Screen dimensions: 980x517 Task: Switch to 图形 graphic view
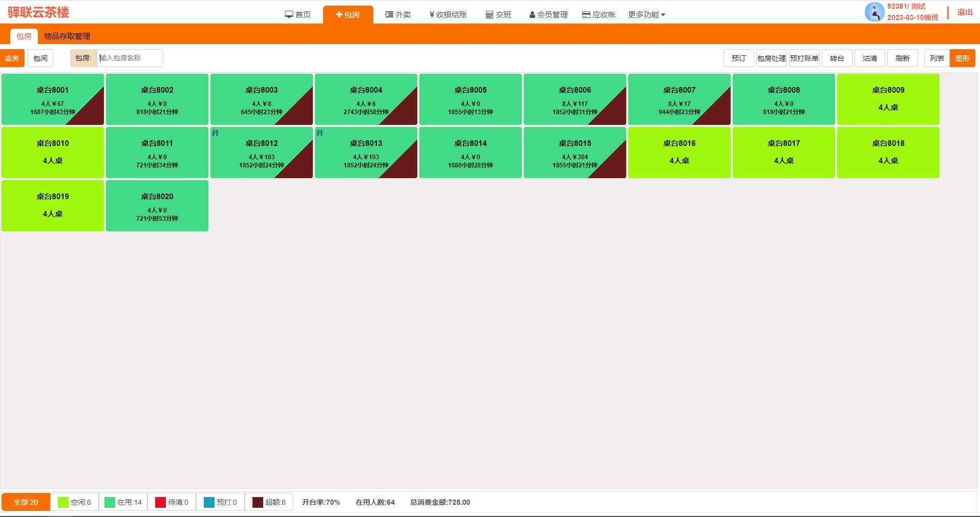click(962, 58)
